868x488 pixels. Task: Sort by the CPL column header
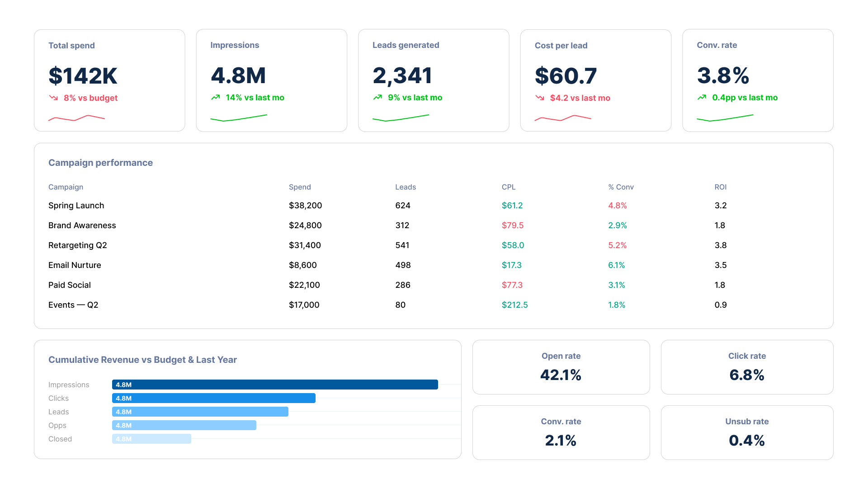click(509, 187)
